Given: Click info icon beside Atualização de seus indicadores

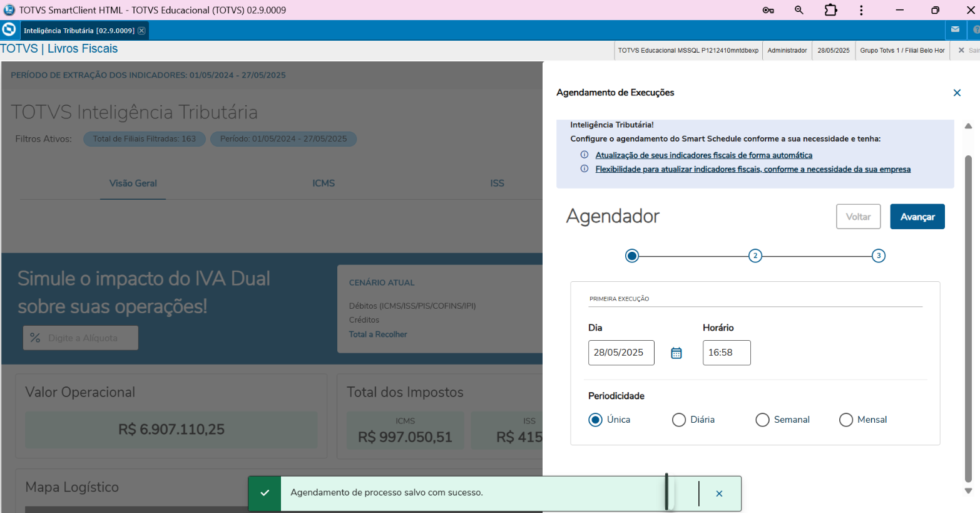Looking at the screenshot, I should point(584,155).
